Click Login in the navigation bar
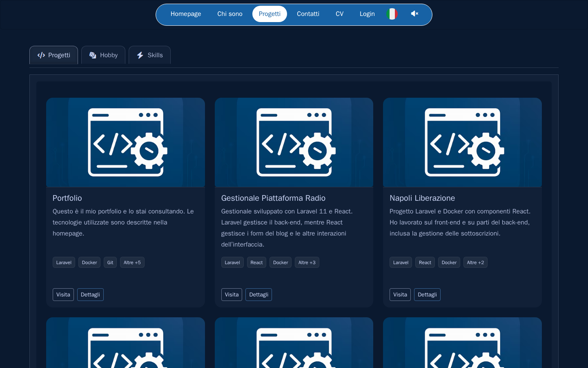The width and height of the screenshot is (588, 368). pos(367,14)
